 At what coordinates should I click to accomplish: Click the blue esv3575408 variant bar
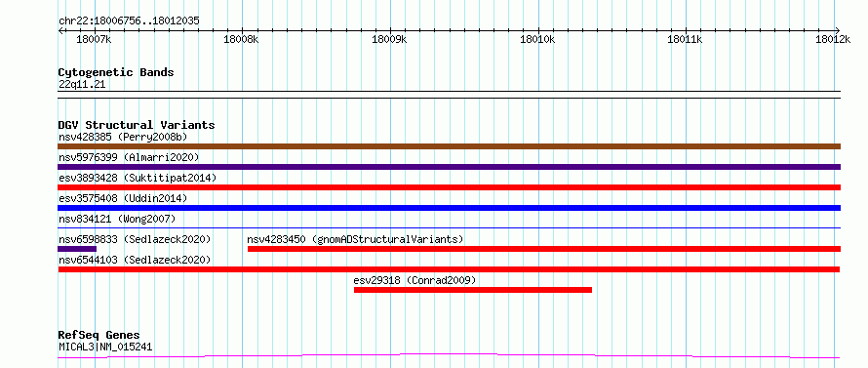[450, 208]
